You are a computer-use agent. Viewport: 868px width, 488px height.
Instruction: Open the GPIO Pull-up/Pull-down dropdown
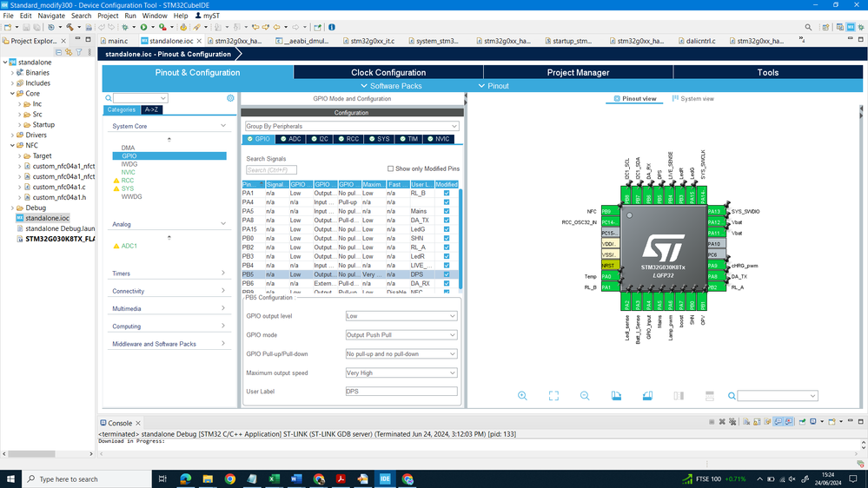[x=401, y=354]
